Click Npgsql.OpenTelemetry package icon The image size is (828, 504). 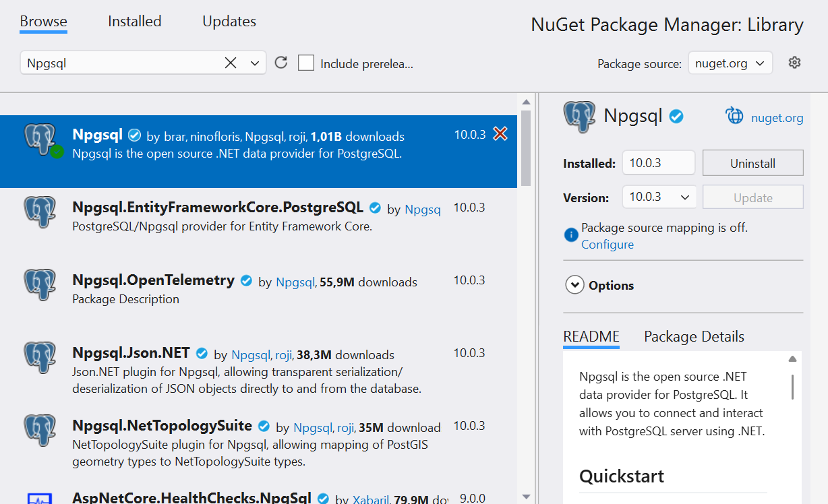pyautogui.click(x=40, y=284)
